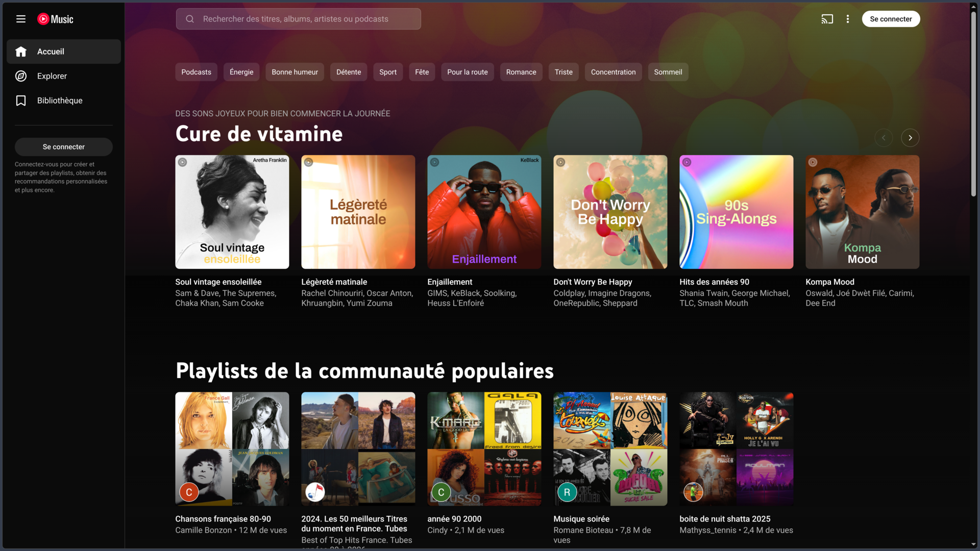Select the Pour la route chip
This screenshot has width=980, height=551.
click(468, 72)
